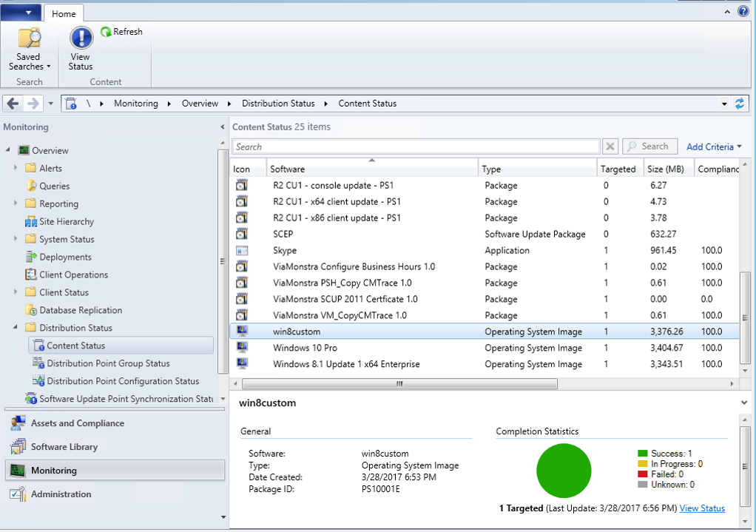The image size is (756, 532).
Task: Refresh the content list from the ribbon
Action: tap(122, 32)
